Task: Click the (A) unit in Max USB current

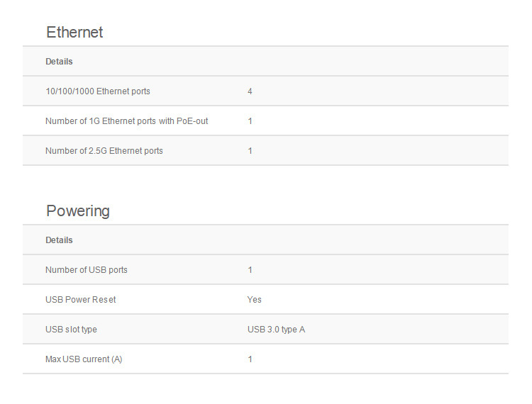Action: 116,359
